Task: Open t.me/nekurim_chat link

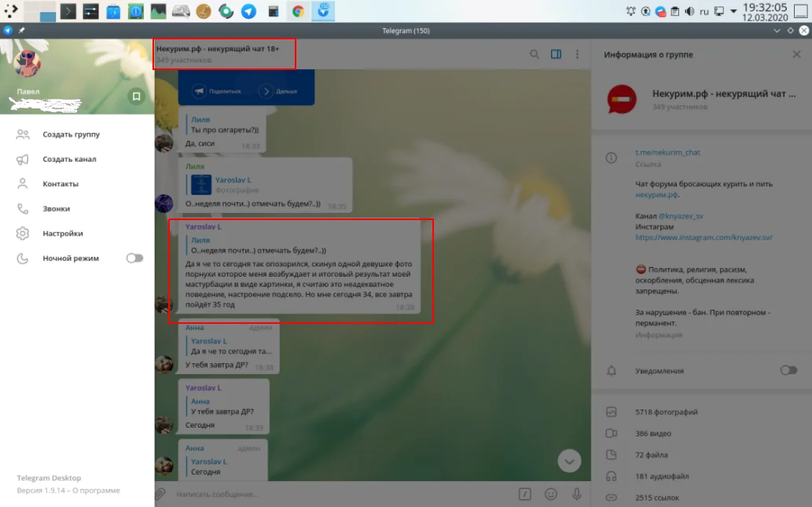Action: (667, 152)
